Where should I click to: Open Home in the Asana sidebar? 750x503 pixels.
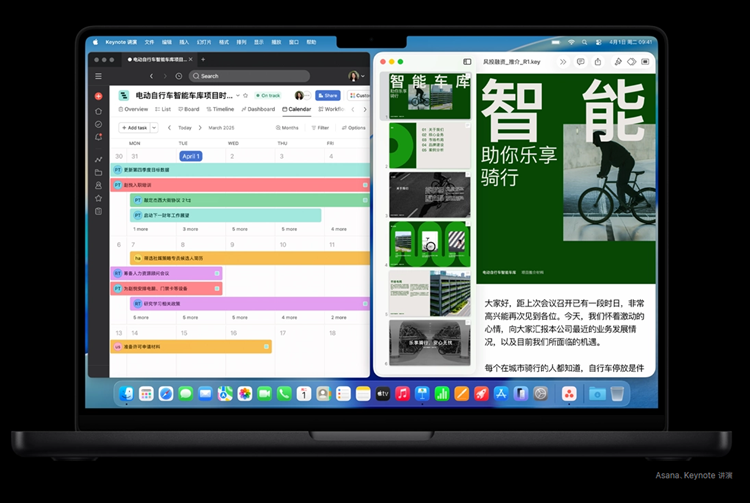click(x=99, y=111)
